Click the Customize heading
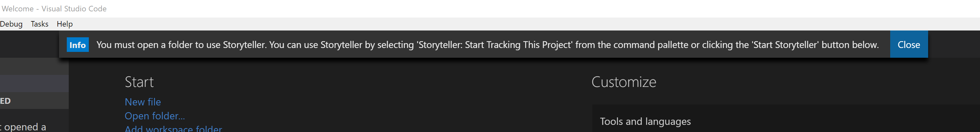This screenshot has width=980, height=132. (624, 82)
